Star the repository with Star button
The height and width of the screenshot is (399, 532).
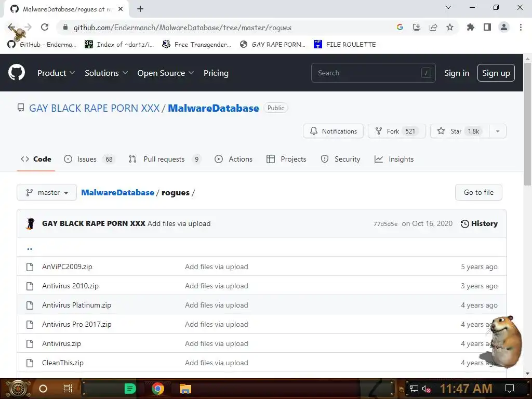(x=460, y=131)
